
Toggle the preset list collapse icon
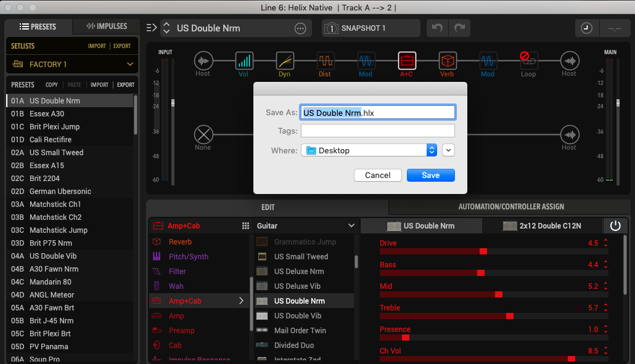152,28
